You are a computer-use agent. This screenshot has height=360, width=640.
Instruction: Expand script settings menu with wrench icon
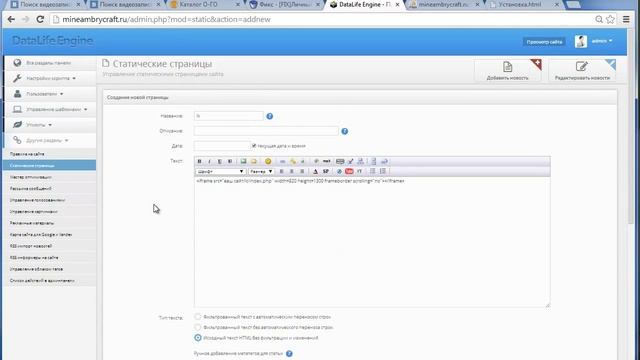point(50,78)
